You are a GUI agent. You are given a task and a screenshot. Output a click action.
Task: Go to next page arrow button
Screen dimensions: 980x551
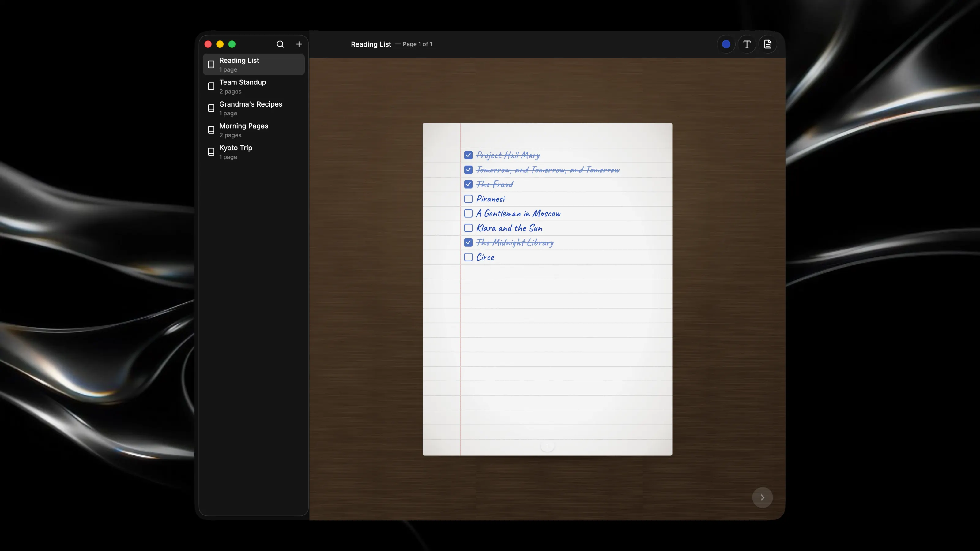(762, 497)
